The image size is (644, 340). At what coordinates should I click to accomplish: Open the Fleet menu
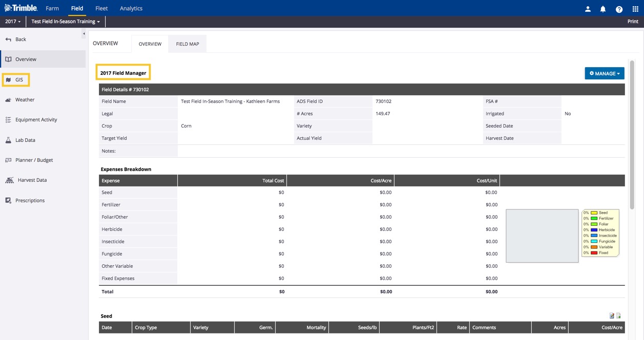point(101,9)
